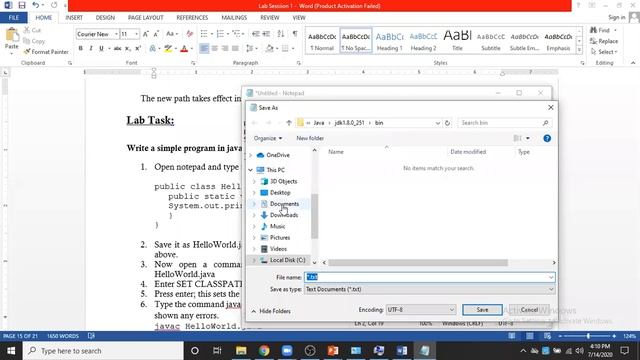Apply strikethrough formatting in Word
Screen dimensions: 640x360
118,49
